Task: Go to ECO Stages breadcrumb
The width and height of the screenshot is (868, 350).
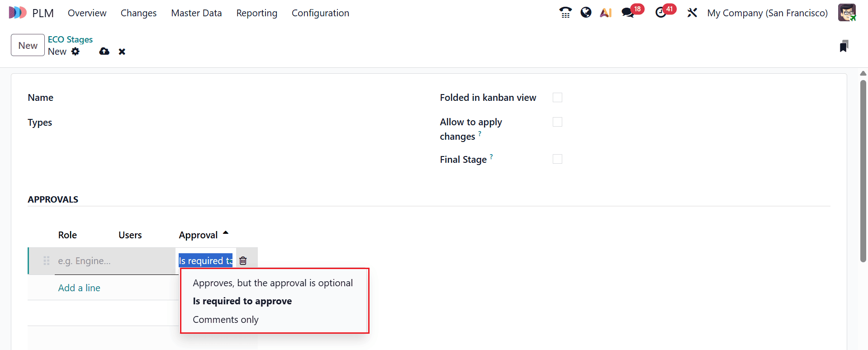Action: point(70,39)
